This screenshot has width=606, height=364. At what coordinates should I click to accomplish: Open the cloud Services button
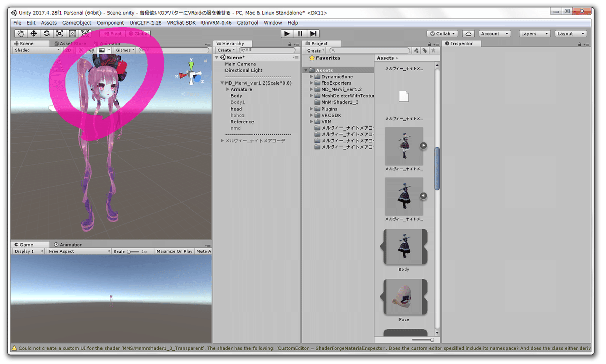coord(469,34)
